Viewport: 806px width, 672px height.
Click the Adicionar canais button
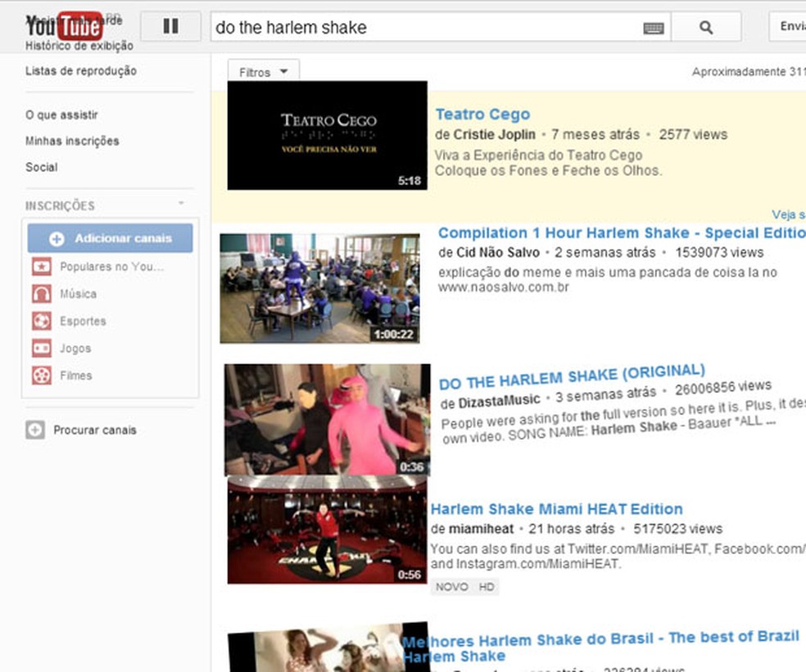(110, 238)
